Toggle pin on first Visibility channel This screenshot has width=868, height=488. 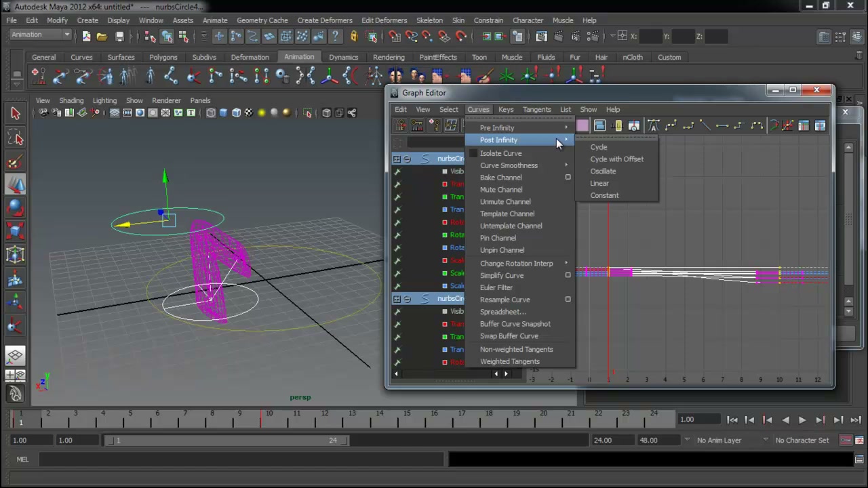397,172
